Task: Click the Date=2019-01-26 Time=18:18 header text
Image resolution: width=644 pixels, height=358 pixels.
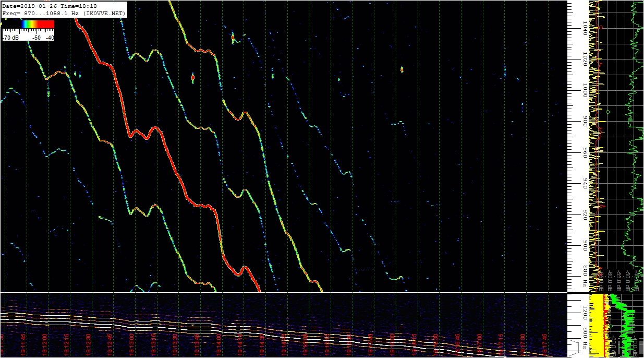Action: click(49, 5)
